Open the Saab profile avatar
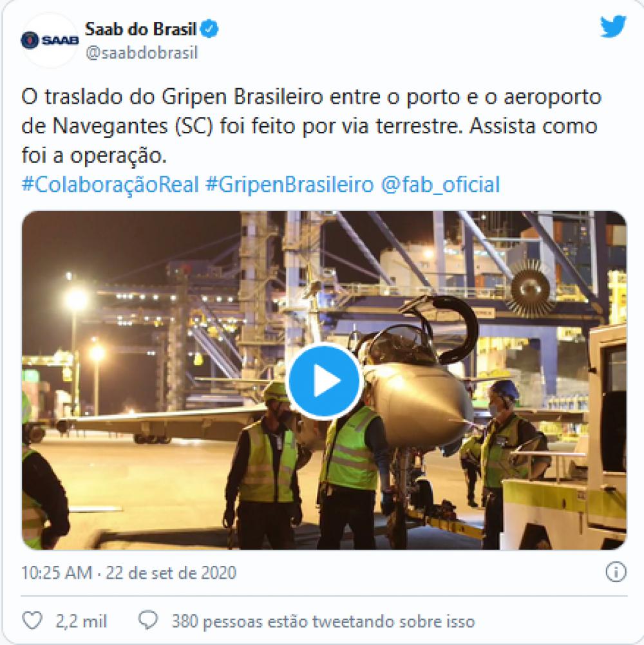This screenshot has height=645, width=644. pos(50,41)
